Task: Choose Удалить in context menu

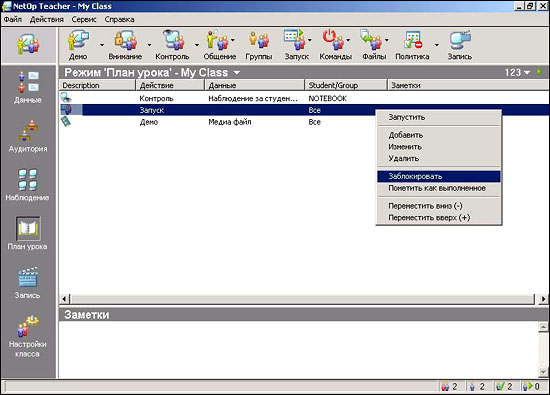Action: pyautogui.click(x=438, y=159)
